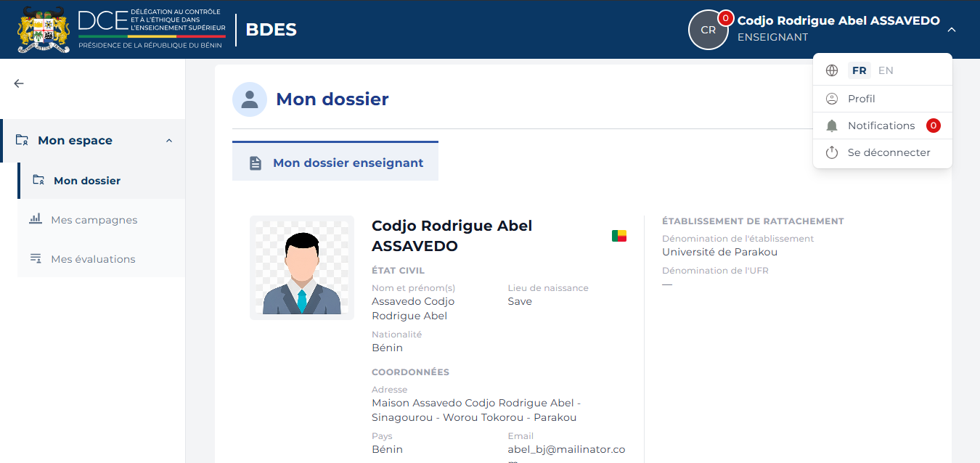
Task: Select FR language
Action: coord(859,70)
